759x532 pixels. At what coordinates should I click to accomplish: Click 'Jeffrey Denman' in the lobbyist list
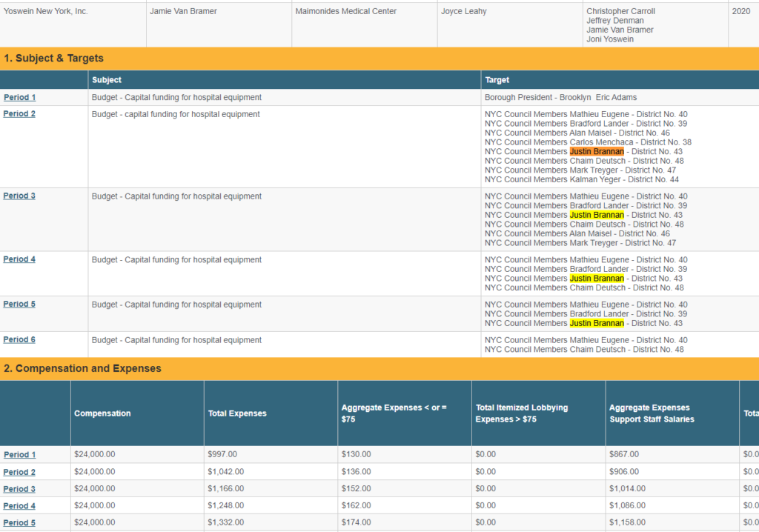(x=614, y=20)
